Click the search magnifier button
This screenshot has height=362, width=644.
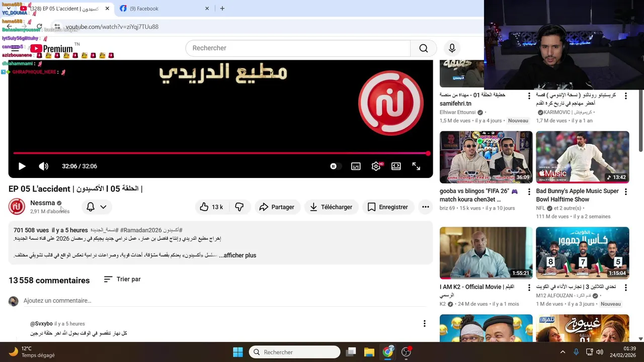[x=424, y=48]
